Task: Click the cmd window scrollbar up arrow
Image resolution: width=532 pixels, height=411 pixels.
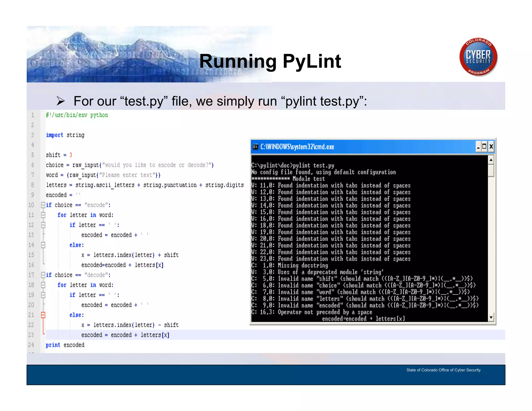Action: tap(491, 160)
